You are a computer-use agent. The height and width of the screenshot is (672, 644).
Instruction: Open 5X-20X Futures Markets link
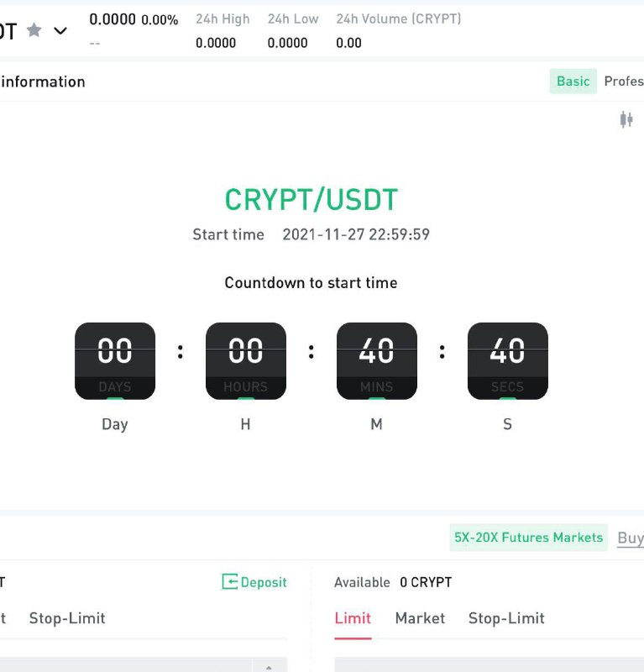(528, 538)
